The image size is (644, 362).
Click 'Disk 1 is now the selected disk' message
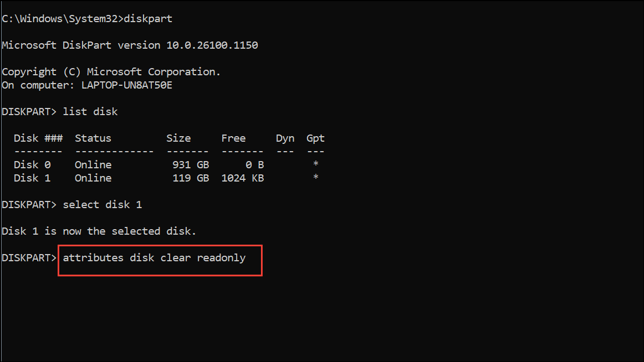99,231
